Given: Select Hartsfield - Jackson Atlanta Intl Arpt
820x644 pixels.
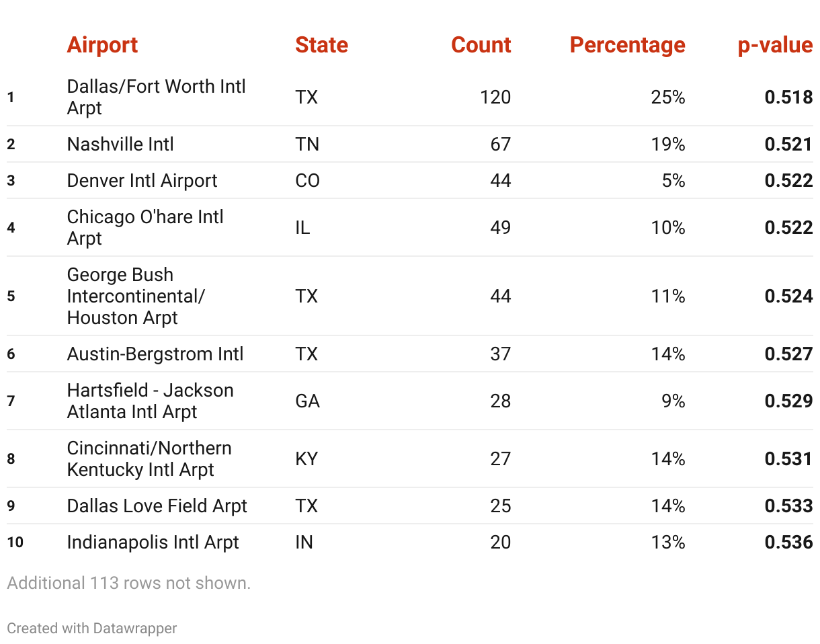Looking at the screenshot, I should (x=151, y=401).
